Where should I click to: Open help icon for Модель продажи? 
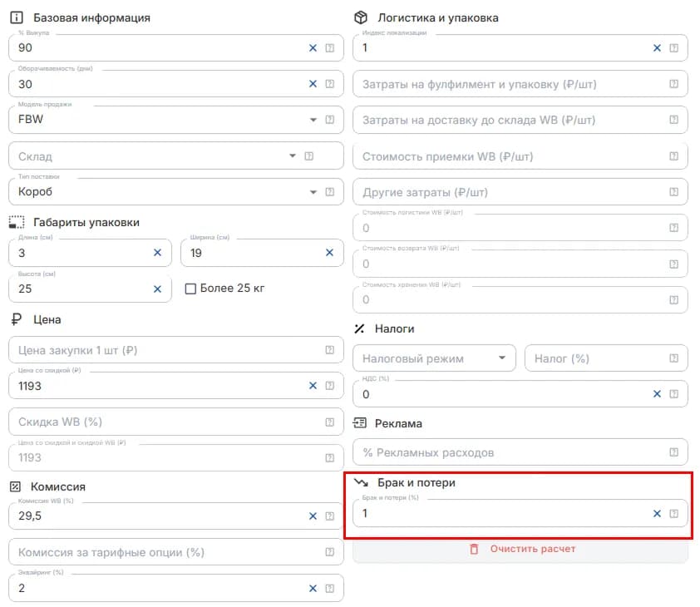tap(329, 119)
